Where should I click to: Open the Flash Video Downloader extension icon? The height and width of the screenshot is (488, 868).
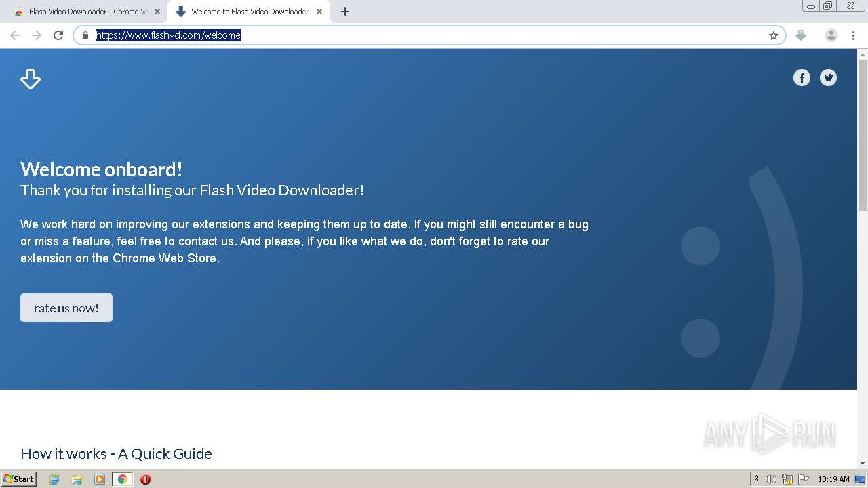coord(801,35)
